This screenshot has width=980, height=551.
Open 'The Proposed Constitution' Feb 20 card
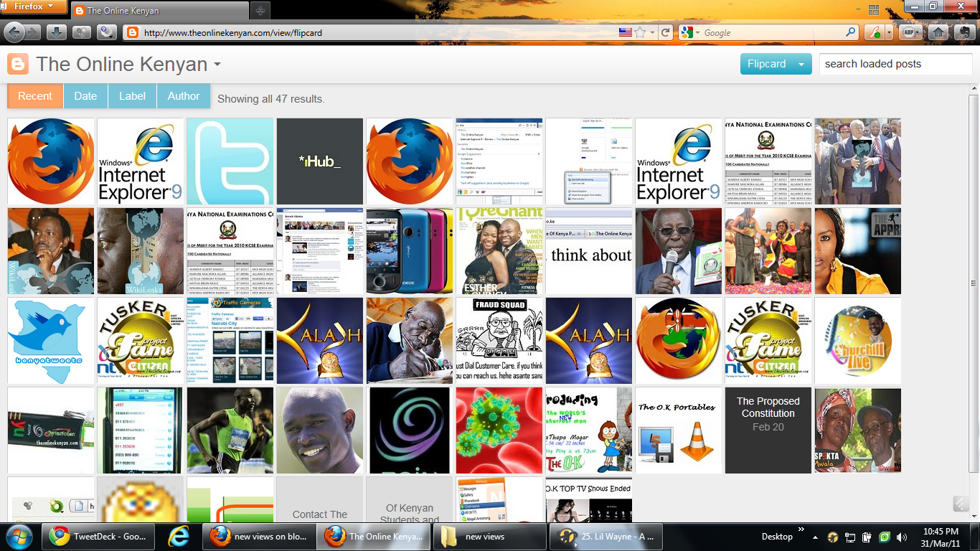point(768,430)
